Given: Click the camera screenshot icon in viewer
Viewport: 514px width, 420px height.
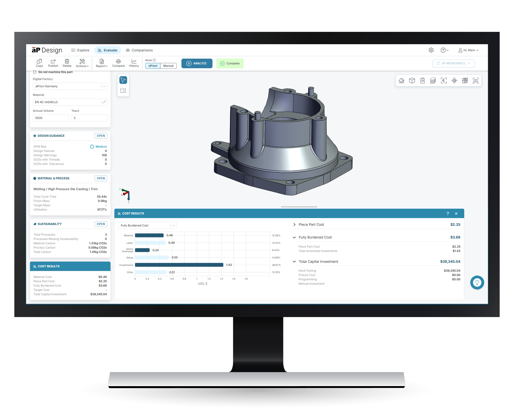Looking at the screenshot, I should tap(475, 81).
